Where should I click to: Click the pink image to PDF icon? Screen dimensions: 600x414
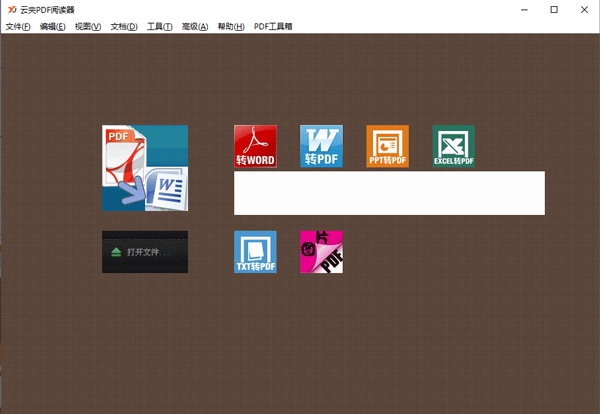[x=321, y=252]
